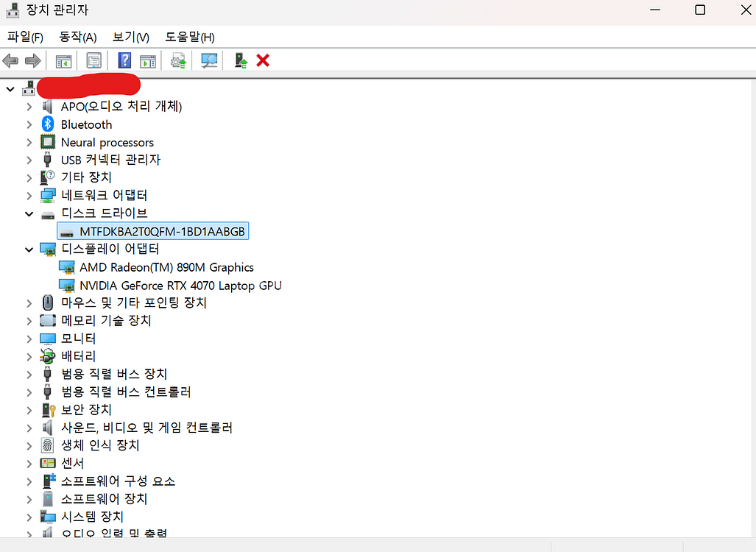This screenshot has height=552, width=756.
Task: Click Show/Hide action pane toolbar icon
Action: pos(148,60)
